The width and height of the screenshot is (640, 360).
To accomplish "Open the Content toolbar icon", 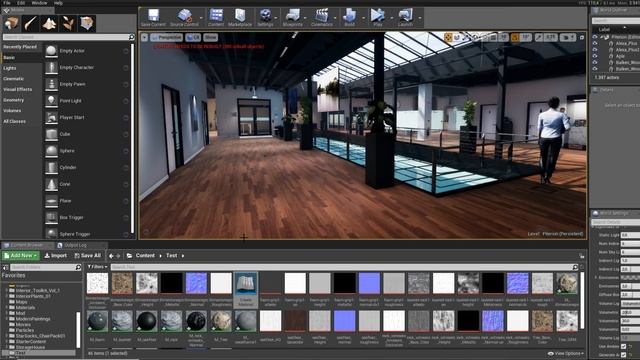I will 216,16.
